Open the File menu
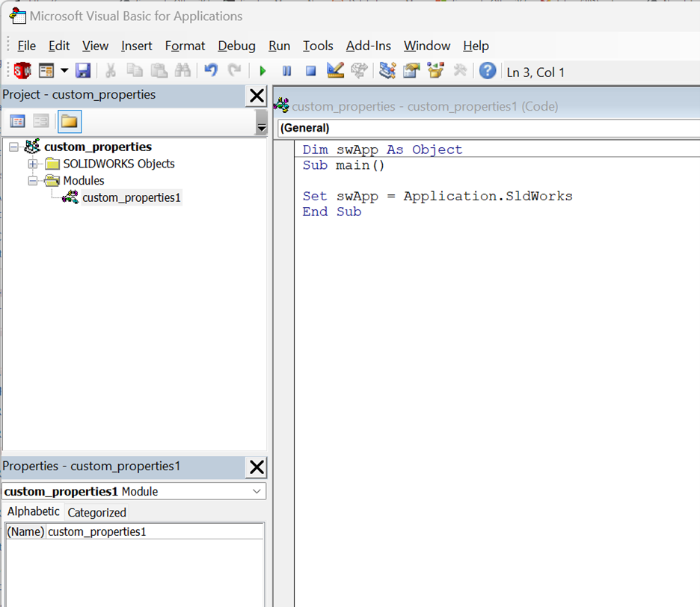 point(26,46)
